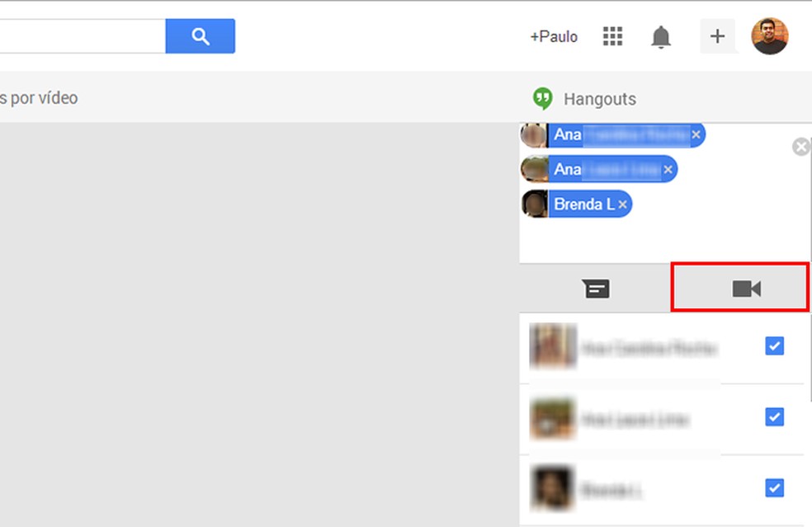Viewport: 812px width, 527px height.
Task: Open the notifications bell
Action: [x=661, y=37]
